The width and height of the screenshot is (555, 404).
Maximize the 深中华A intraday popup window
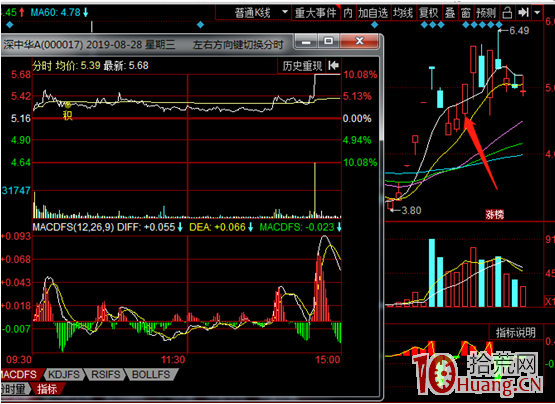click(x=328, y=41)
